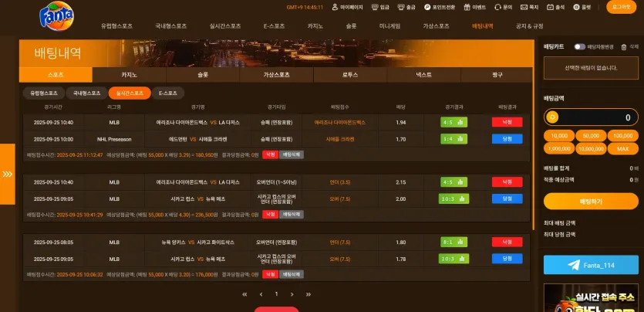Click the bet amount input field

[x=591, y=117]
